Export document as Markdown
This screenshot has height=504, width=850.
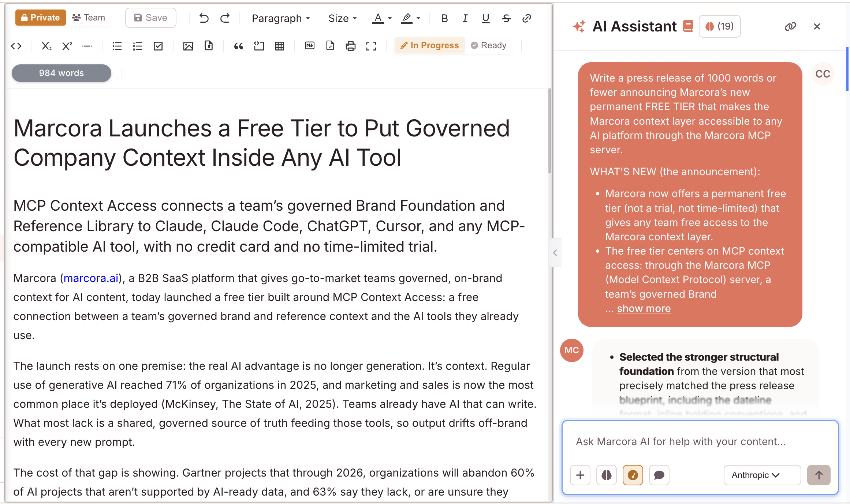(x=310, y=46)
